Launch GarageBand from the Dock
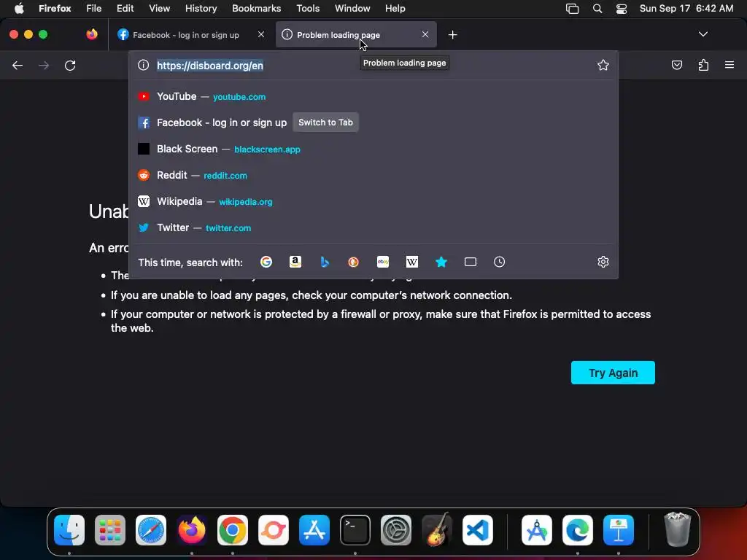The width and height of the screenshot is (747, 560). click(437, 530)
